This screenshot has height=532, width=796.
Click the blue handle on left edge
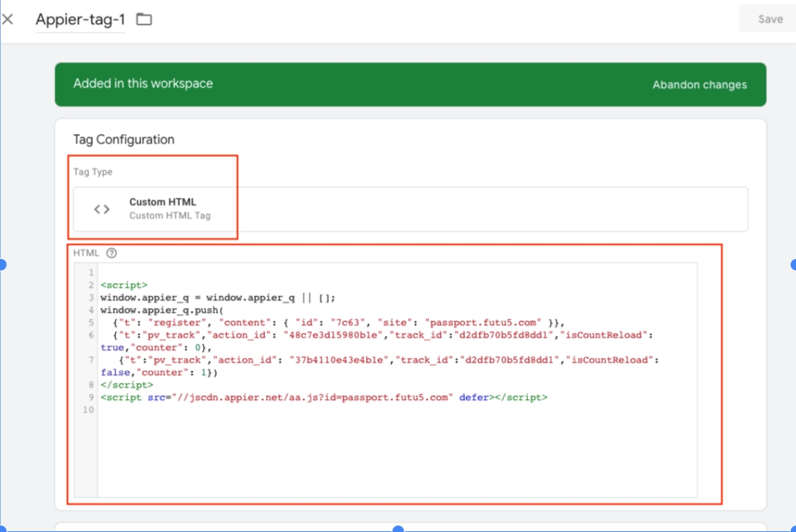coord(2,264)
